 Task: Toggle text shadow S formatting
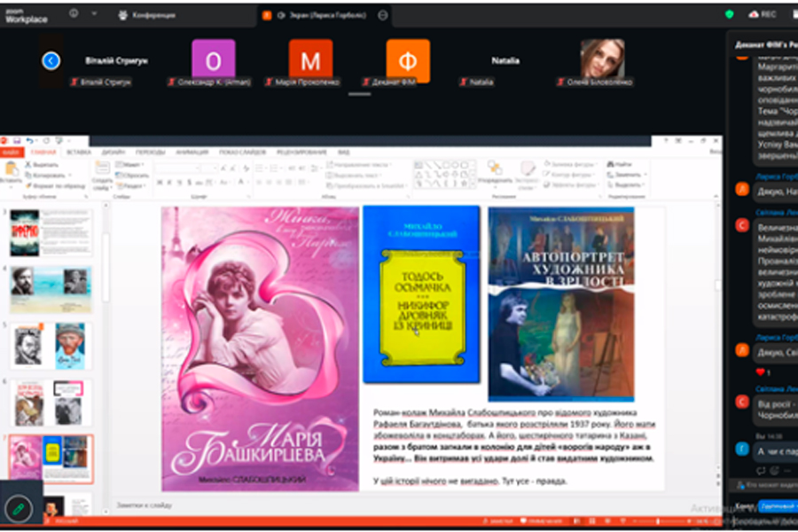click(190, 183)
